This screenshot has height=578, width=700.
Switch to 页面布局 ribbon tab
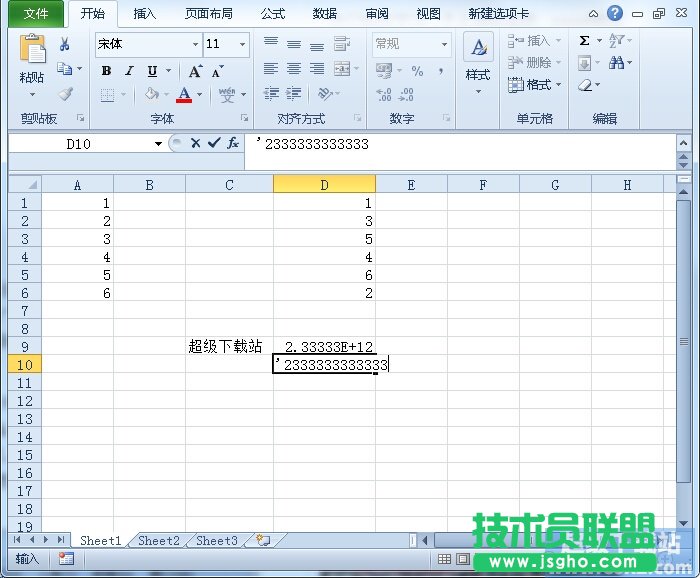(x=209, y=14)
